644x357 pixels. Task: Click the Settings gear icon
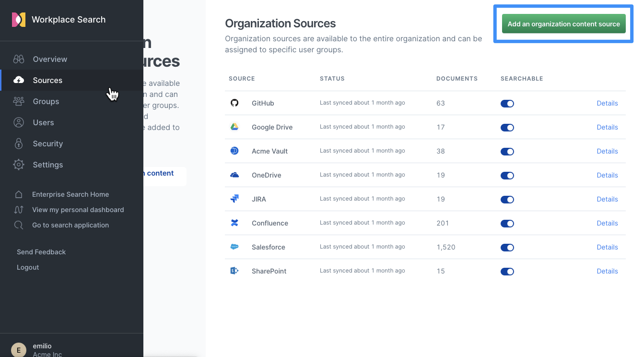coord(19,165)
